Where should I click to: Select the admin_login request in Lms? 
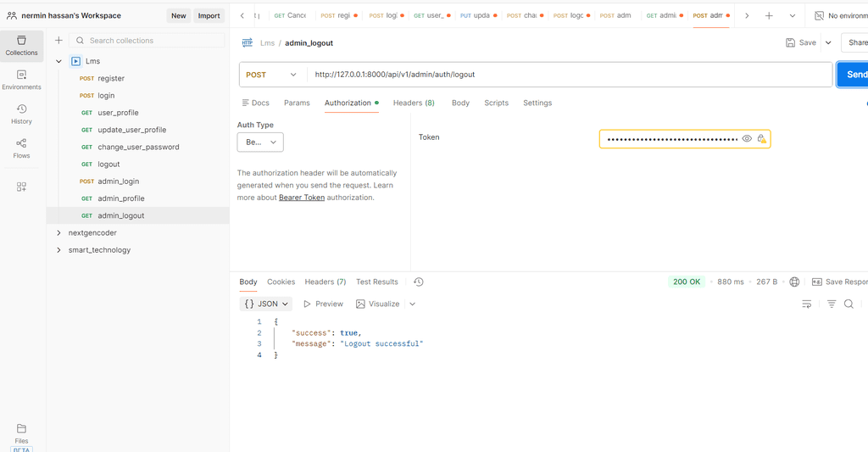click(x=118, y=181)
